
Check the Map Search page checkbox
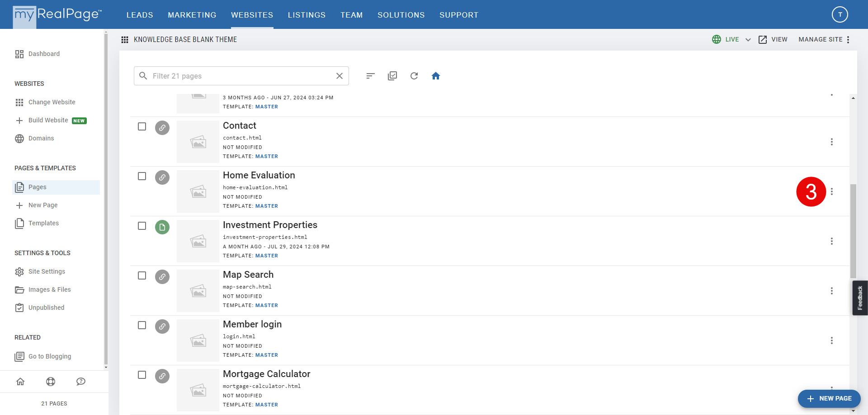[142, 275]
